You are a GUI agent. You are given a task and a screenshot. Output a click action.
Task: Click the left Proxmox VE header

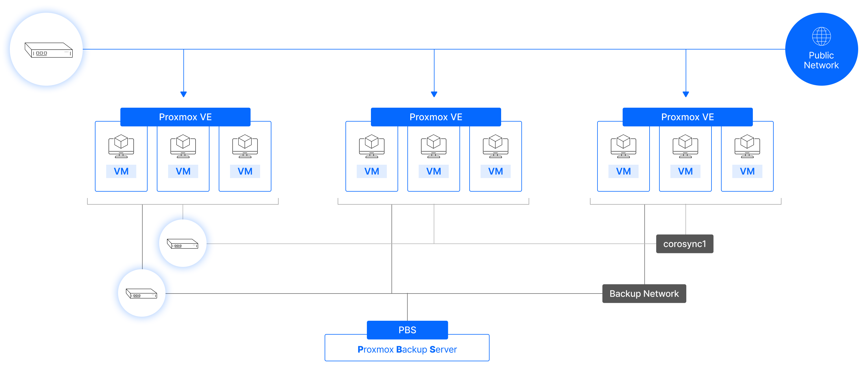tap(185, 117)
